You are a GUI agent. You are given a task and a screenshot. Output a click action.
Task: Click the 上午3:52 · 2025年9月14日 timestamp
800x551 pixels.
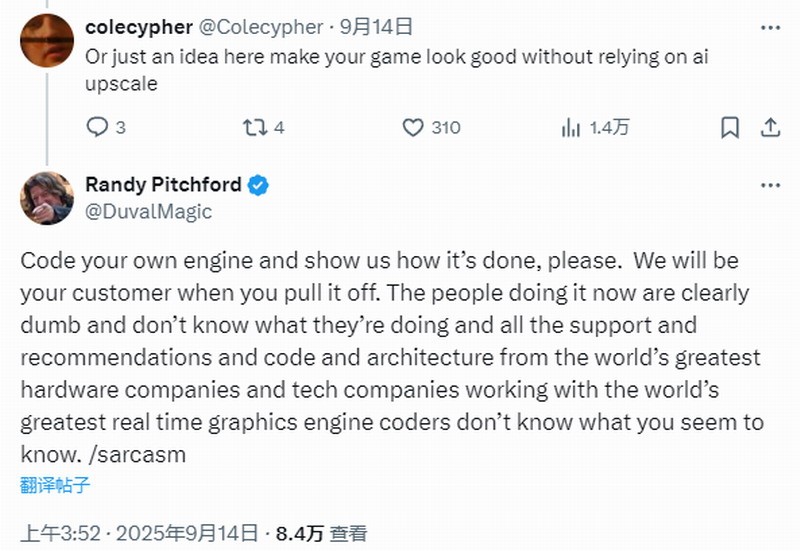coord(141,532)
